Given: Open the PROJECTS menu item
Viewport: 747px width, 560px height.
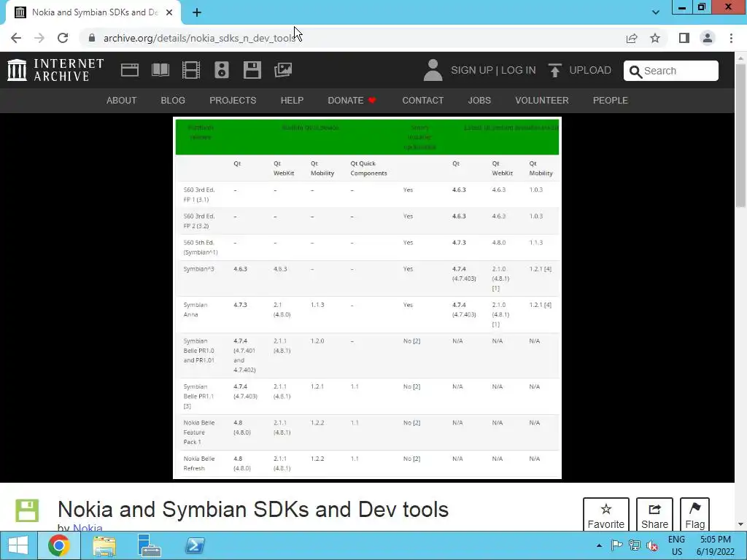Looking at the screenshot, I should (x=233, y=101).
